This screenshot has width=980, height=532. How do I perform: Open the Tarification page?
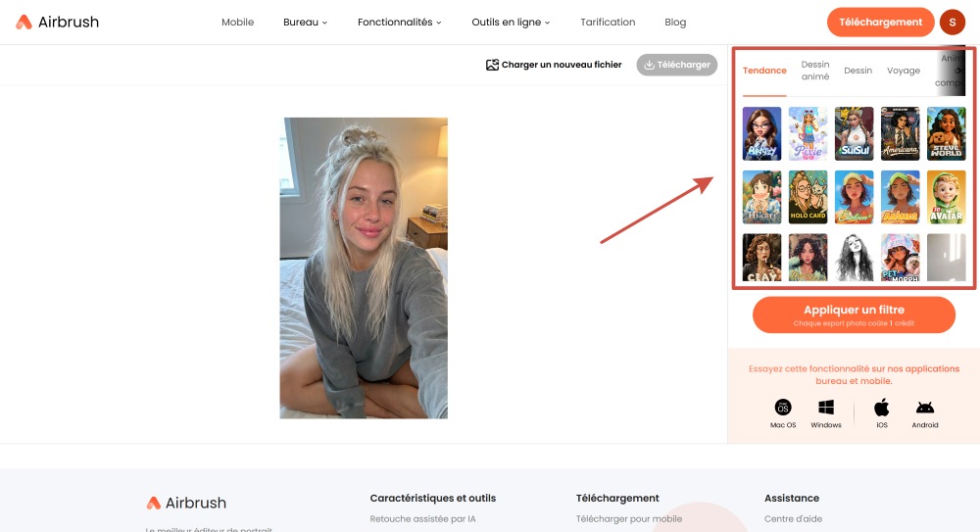coord(608,22)
